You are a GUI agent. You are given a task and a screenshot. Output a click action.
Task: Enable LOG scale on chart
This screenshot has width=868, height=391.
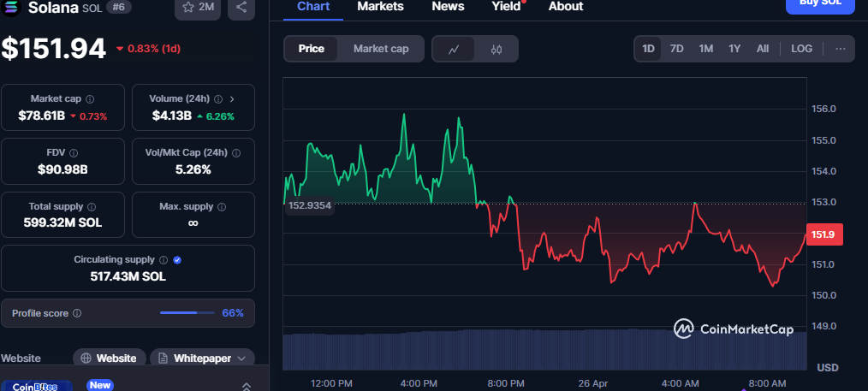pos(801,49)
